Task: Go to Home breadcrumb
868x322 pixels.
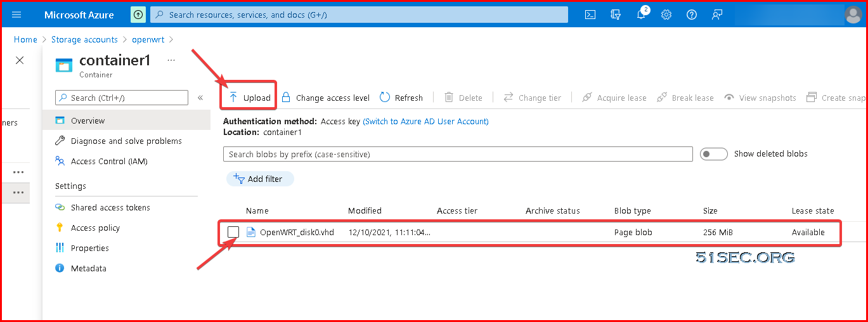Action: click(x=25, y=39)
